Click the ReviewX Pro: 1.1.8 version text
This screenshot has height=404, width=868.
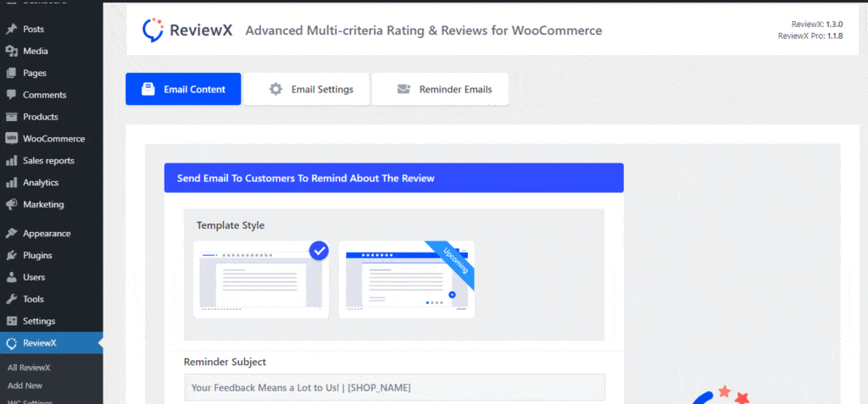click(810, 36)
